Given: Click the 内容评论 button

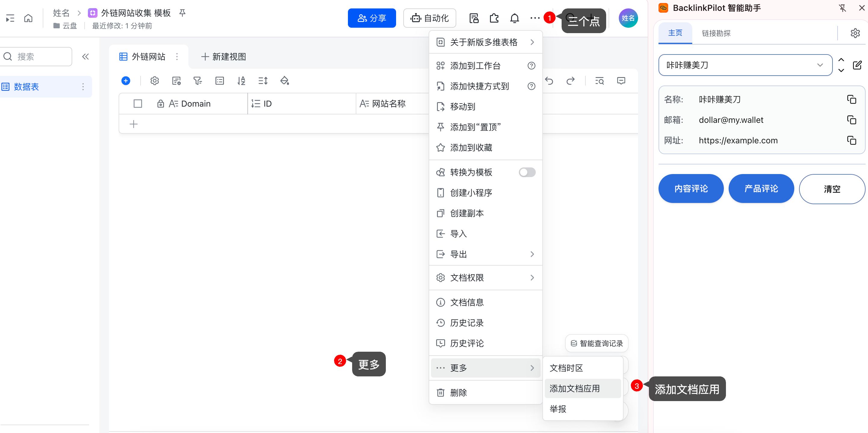Looking at the screenshot, I should (x=691, y=188).
